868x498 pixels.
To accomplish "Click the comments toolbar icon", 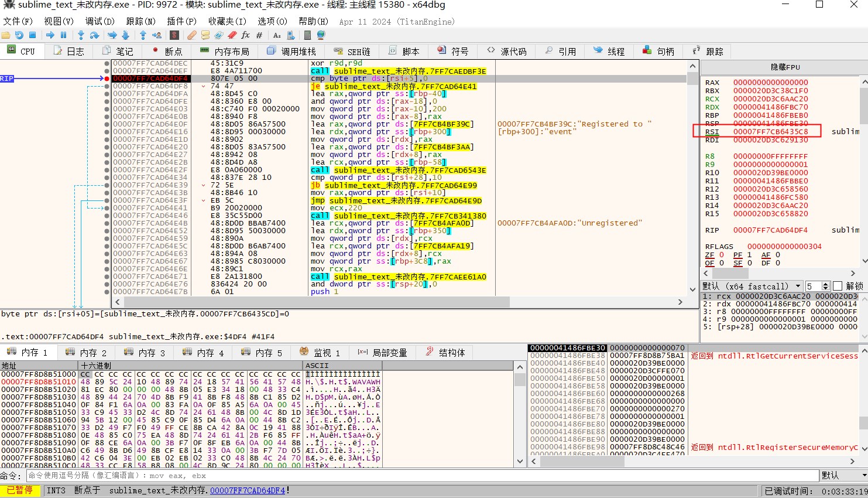I will [x=205, y=35].
